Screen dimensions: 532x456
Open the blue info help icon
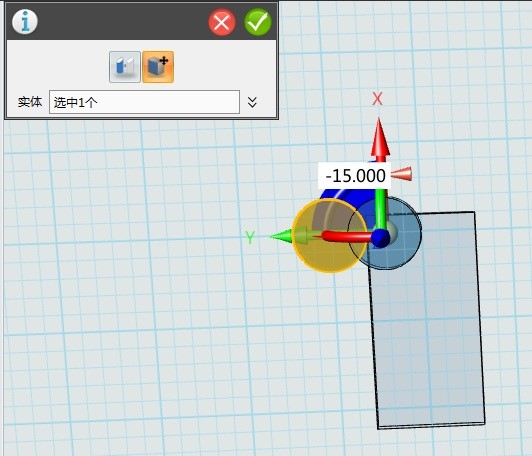tap(25, 22)
